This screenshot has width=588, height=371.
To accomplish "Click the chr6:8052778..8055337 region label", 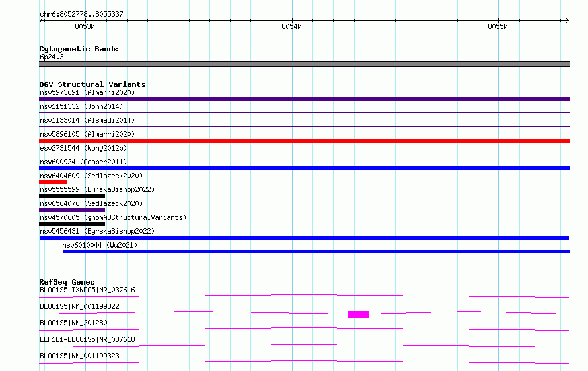I will coord(81,14).
